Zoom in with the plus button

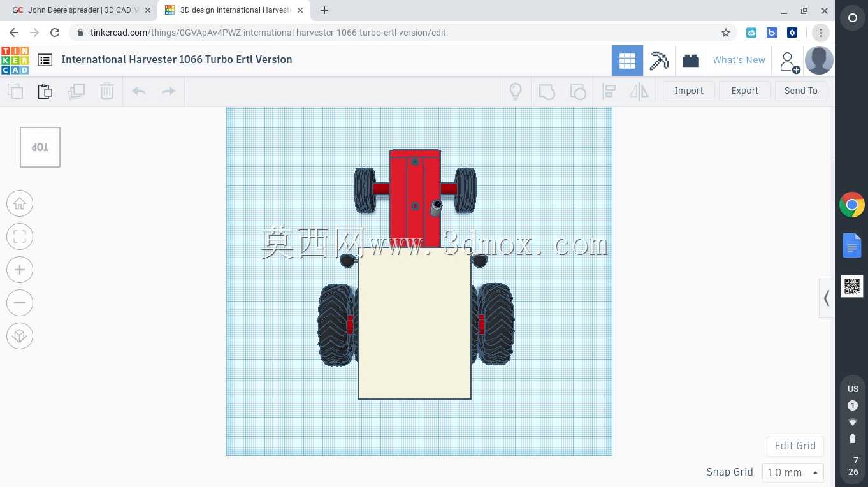pos(20,270)
